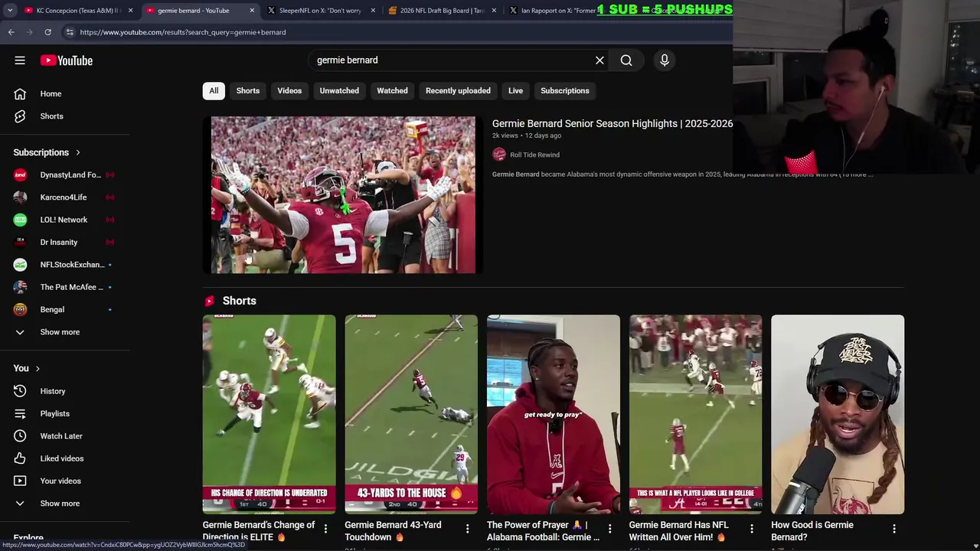Viewport: 980px width, 551px height.
Task: Open The Pat McAfee subscription channel
Action: click(x=65, y=287)
